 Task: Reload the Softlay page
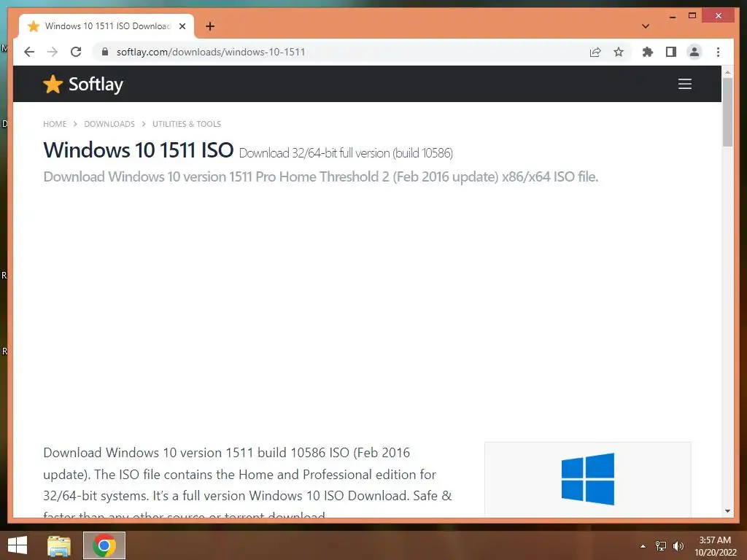click(76, 52)
